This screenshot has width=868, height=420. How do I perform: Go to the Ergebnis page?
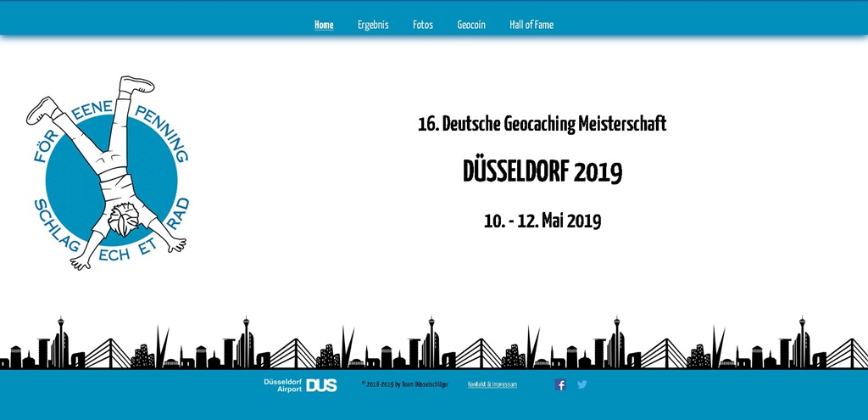[373, 25]
